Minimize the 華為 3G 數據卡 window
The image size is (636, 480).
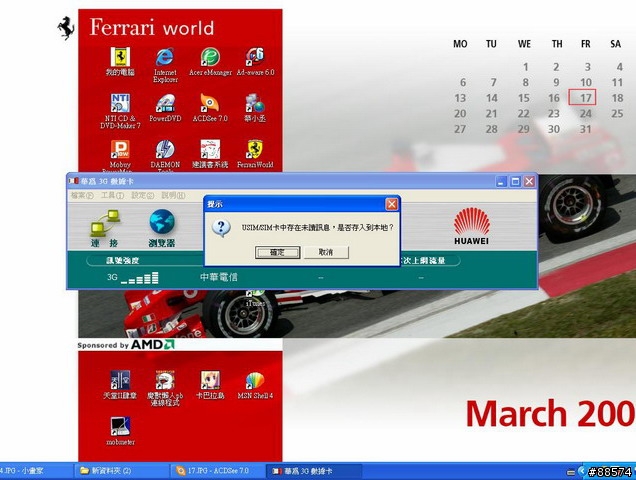[x=502, y=181]
